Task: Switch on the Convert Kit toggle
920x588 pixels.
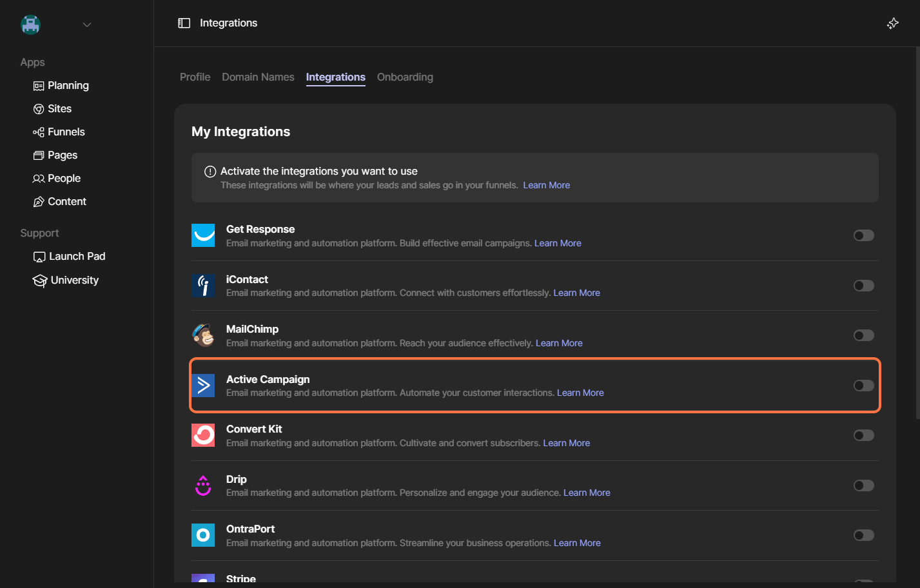Action: [863, 435]
